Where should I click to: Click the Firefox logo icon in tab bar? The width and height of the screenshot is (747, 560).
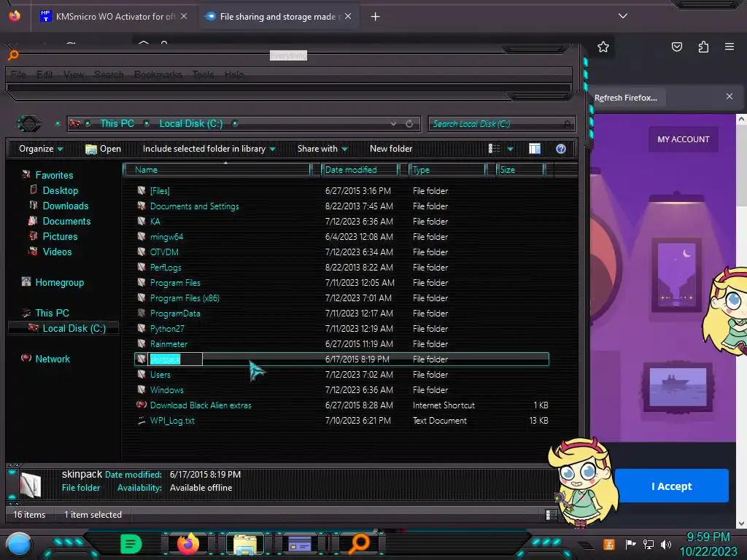pos(15,16)
